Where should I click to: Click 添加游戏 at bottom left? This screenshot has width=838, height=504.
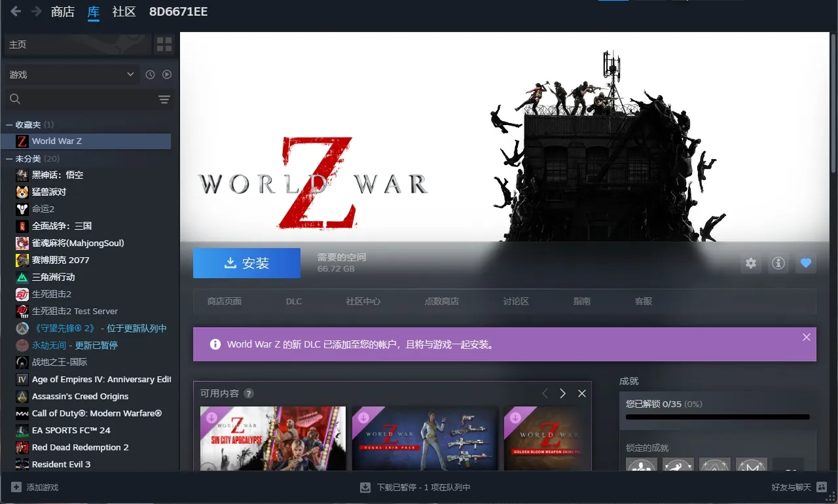click(35, 488)
